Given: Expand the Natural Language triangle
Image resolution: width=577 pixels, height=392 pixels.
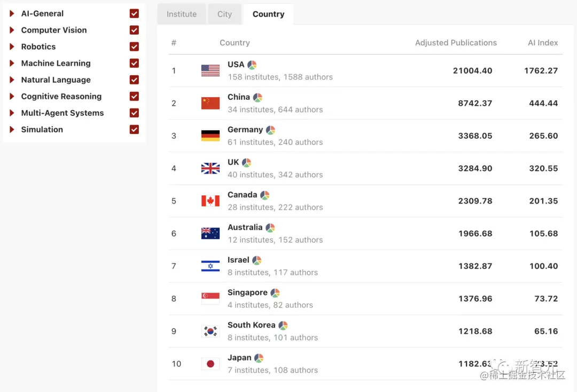Looking at the screenshot, I should click(x=12, y=80).
